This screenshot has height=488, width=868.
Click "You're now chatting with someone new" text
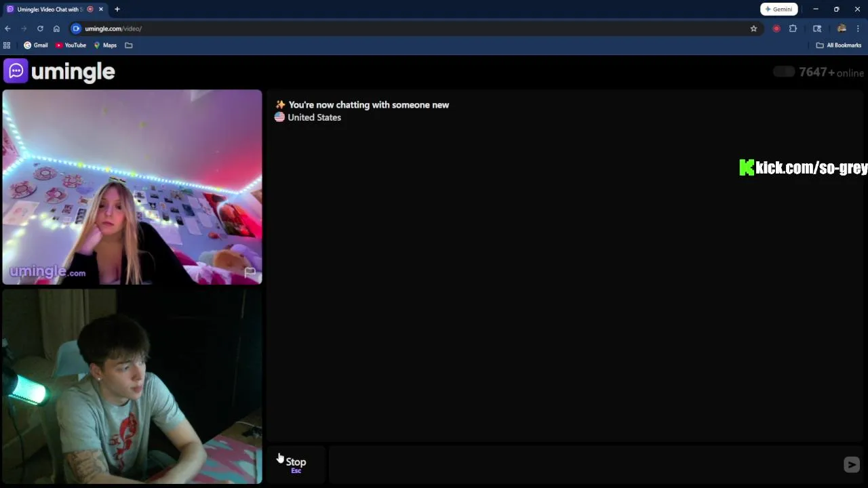pyautogui.click(x=369, y=104)
